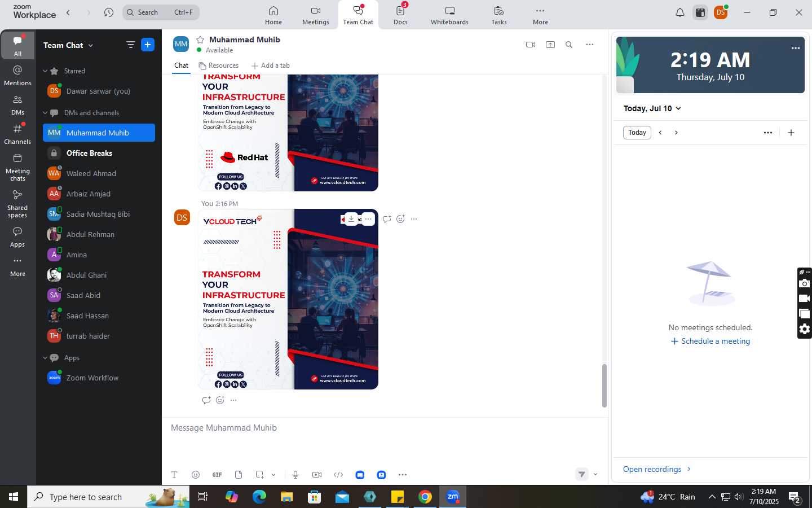Start a video meeting with Muhammad Muhib
The width and height of the screenshot is (812, 508).
coord(531,45)
